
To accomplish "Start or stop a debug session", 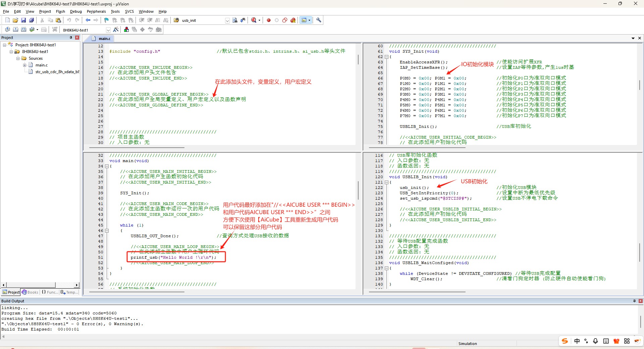I will point(254,20).
